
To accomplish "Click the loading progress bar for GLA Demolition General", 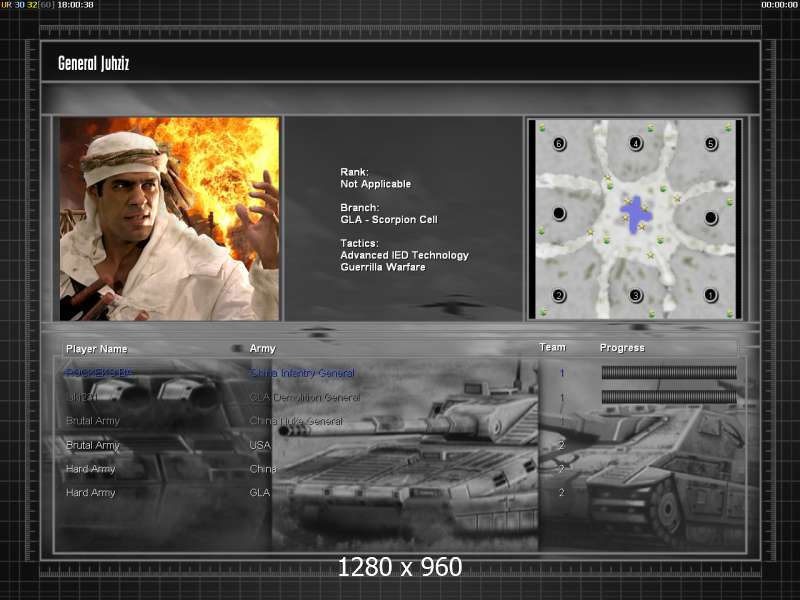I will tap(669, 397).
